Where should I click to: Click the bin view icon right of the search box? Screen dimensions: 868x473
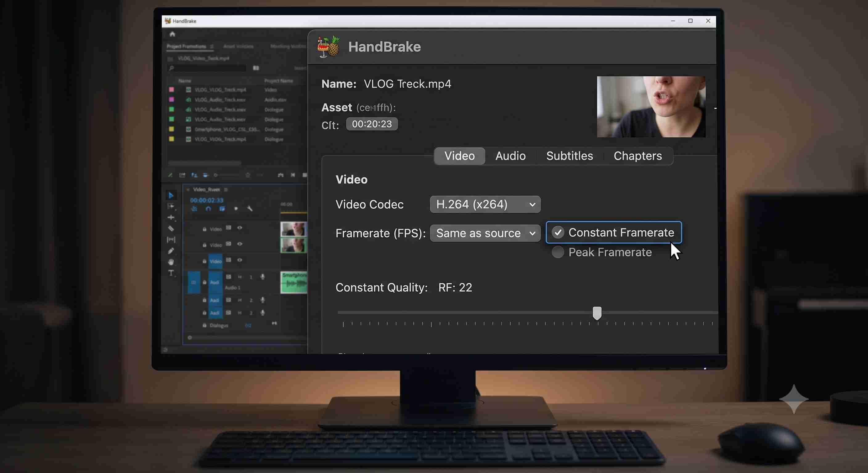(x=256, y=68)
